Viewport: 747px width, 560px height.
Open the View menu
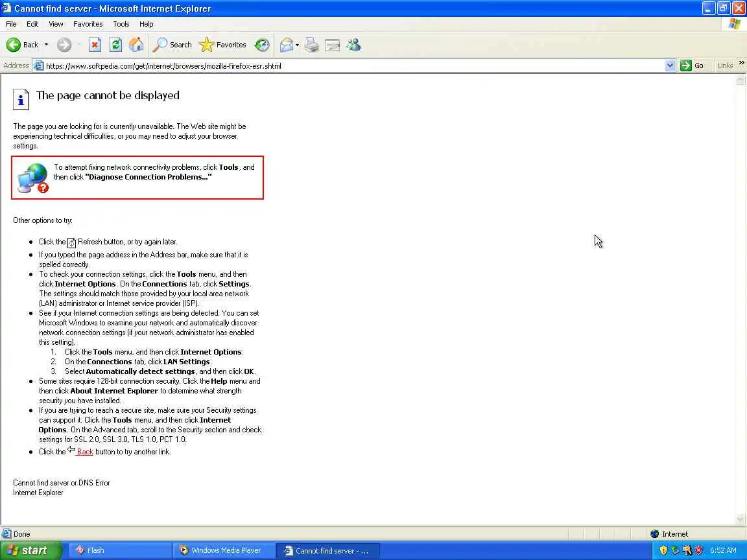[x=56, y=24]
